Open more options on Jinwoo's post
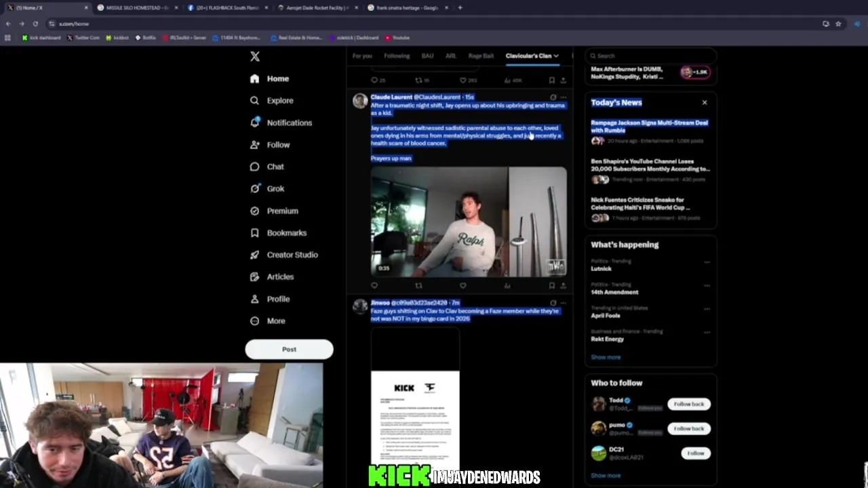This screenshot has width=868, height=488. click(563, 303)
